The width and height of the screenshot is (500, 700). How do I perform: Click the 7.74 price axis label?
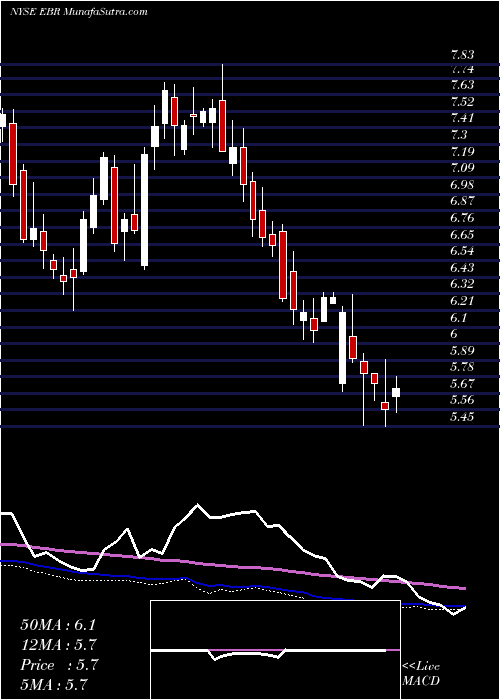[462, 69]
